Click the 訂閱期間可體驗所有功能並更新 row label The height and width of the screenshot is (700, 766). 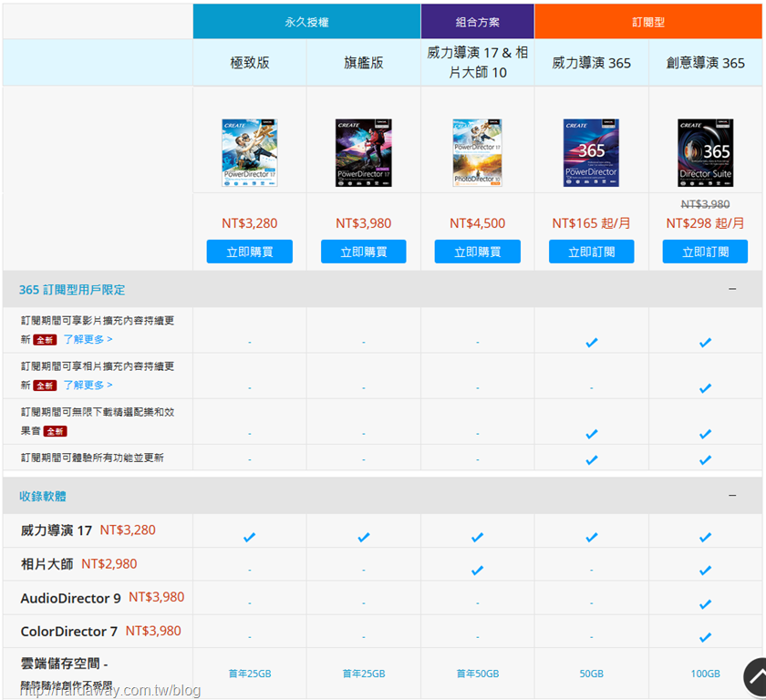click(92, 458)
